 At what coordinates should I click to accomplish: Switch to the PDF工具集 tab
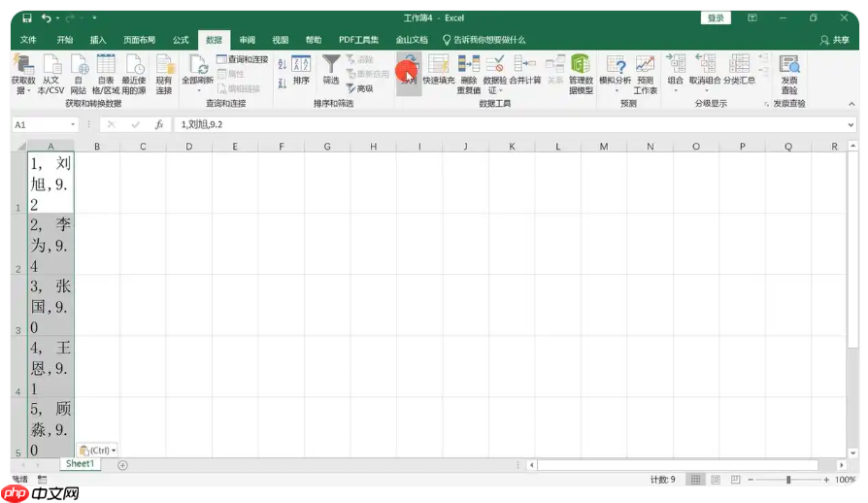(x=358, y=40)
